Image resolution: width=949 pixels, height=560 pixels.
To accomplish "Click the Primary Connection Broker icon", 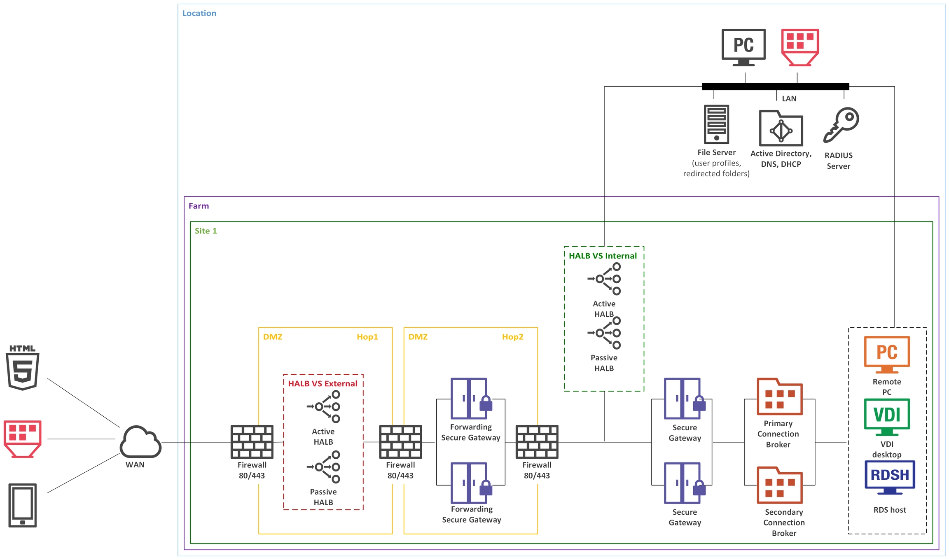I will click(779, 397).
